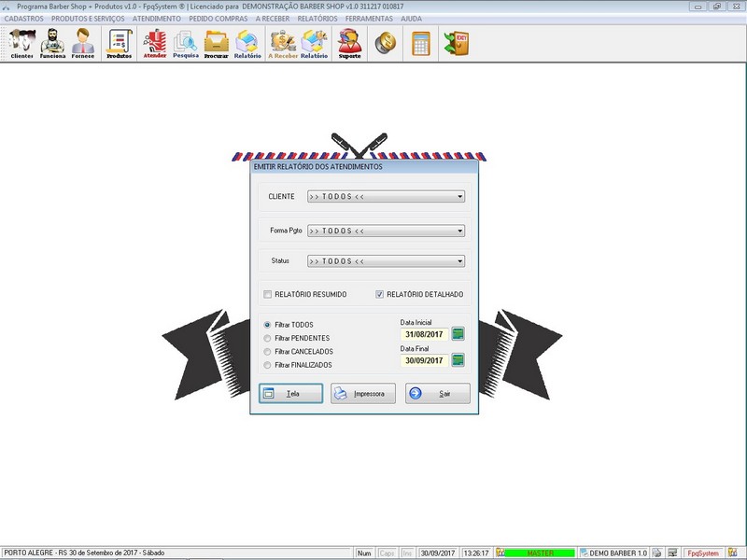Open the Fornece (suppliers) icon
Viewport: 747px width, 560px height.
click(83, 44)
